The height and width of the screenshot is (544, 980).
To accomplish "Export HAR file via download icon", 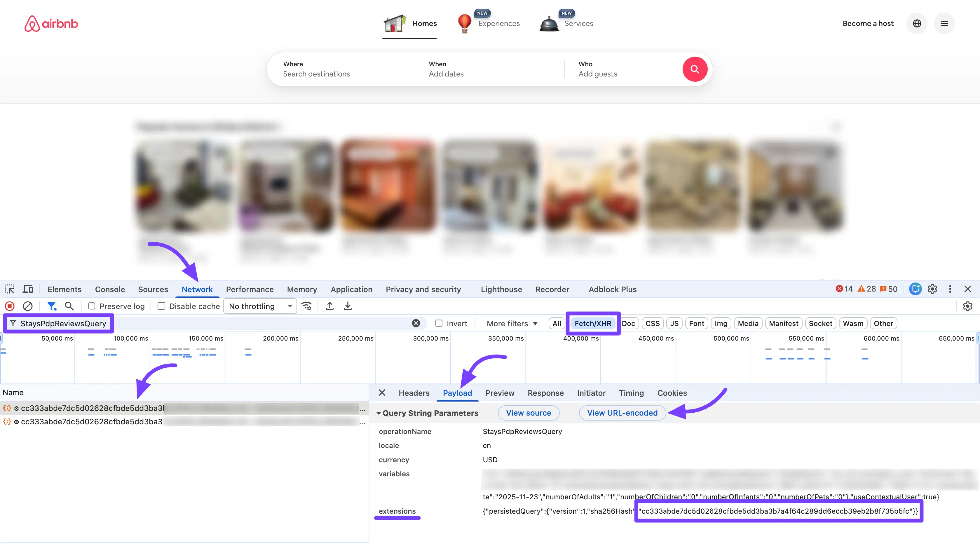I will 347,306.
